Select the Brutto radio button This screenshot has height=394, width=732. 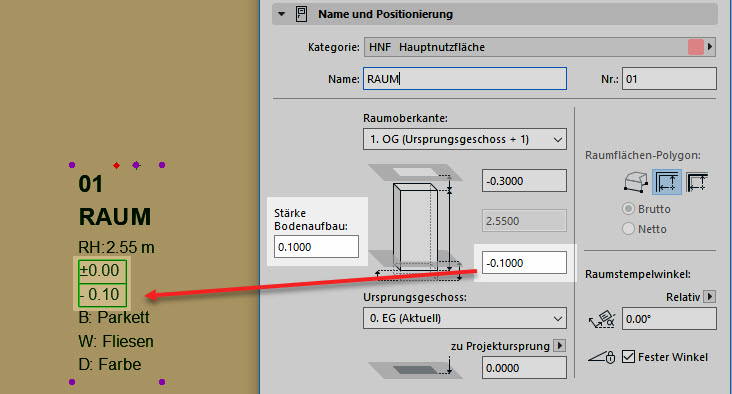point(628,209)
